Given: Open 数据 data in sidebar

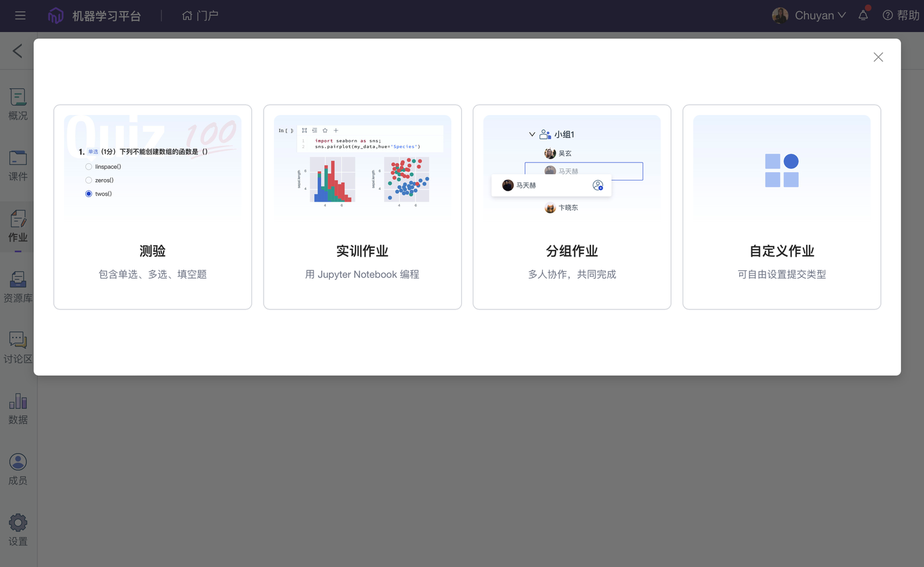Looking at the screenshot, I should click(x=18, y=409).
